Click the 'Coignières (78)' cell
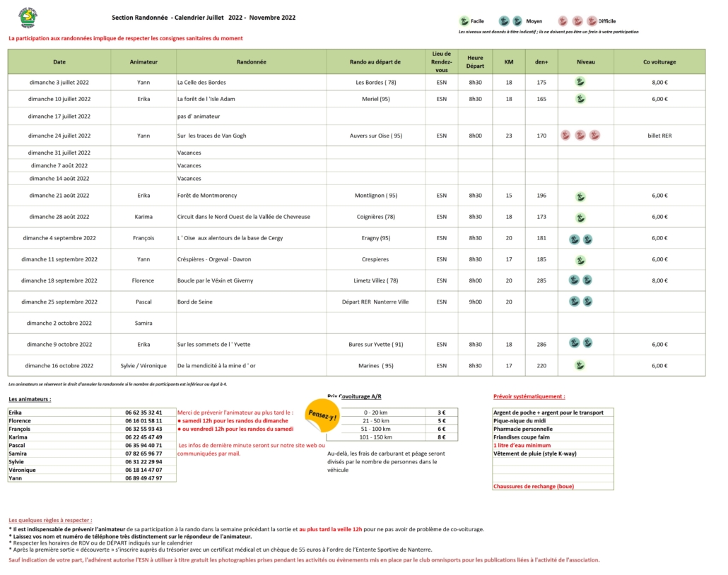 click(x=375, y=217)
